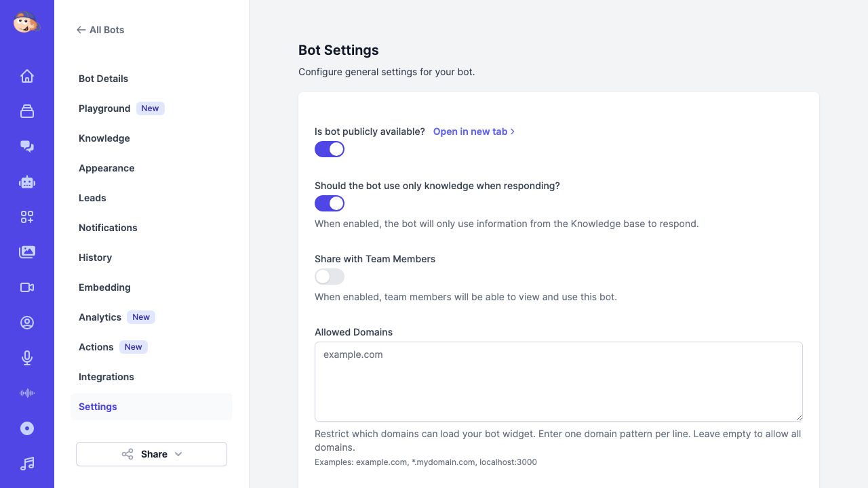
Task: Disable the bot publicly available toggle
Action: coord(329,149)
